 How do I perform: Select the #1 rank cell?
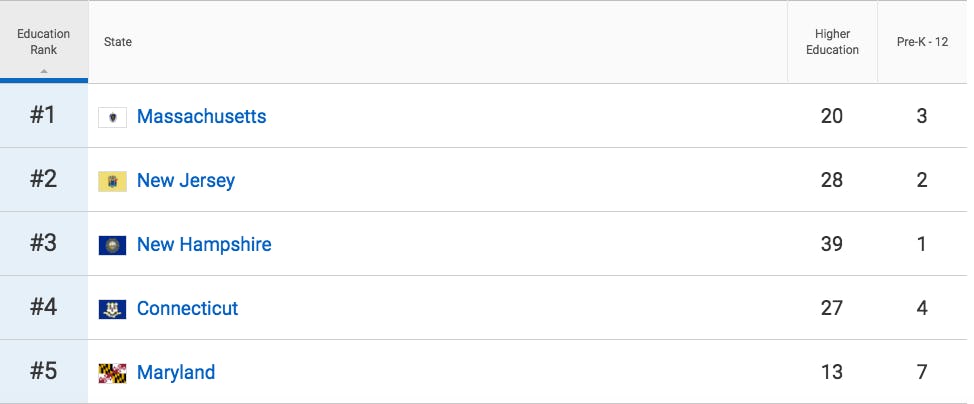tap(43, 116)
